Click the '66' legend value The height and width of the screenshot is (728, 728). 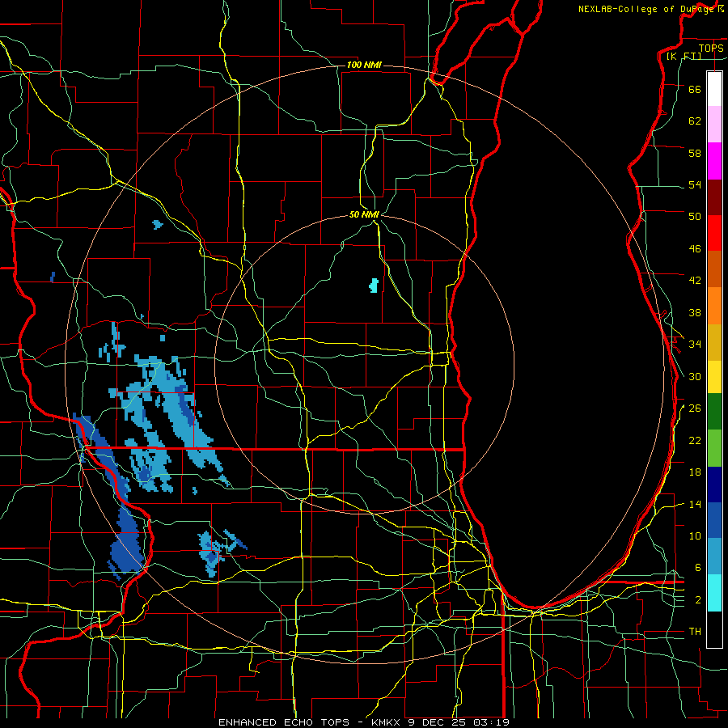(x=695, y=89)
